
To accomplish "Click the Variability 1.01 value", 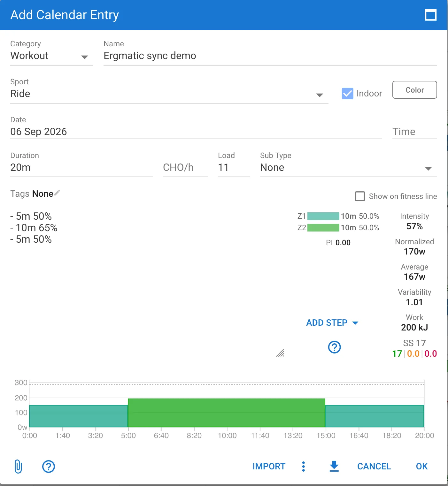I will [414, 302].
